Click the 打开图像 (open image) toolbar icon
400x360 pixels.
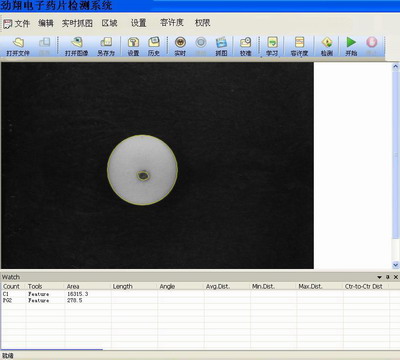pyautogui.click(x=76, y=46)
